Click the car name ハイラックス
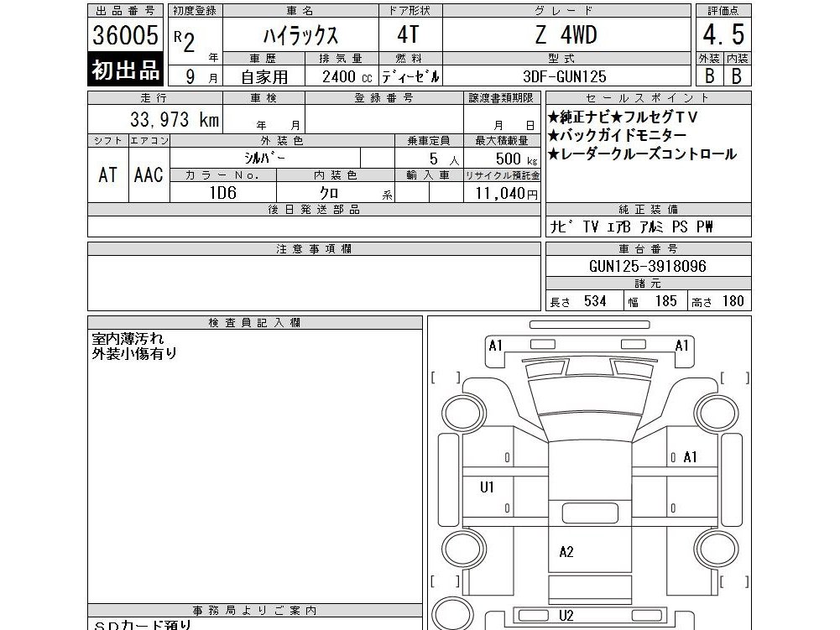Image resolution: width=840 pixels, height=630 pixels. (x=300, y=35)
